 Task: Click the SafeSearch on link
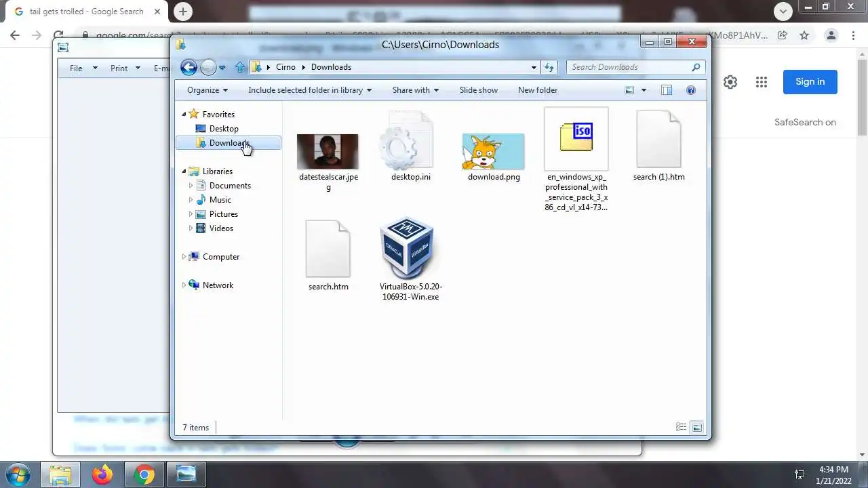(x=805, y=123)
